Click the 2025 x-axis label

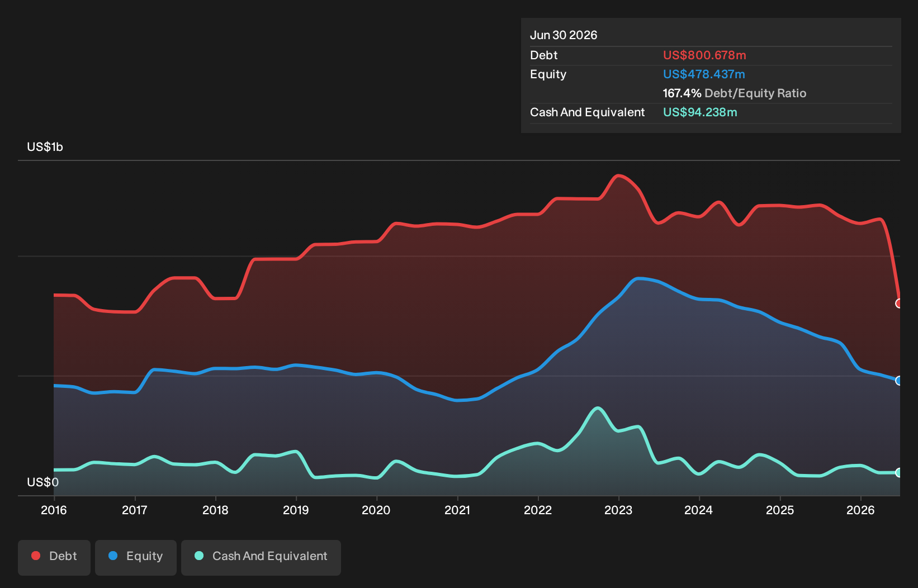pyautogui.click(x=780, y=510)
